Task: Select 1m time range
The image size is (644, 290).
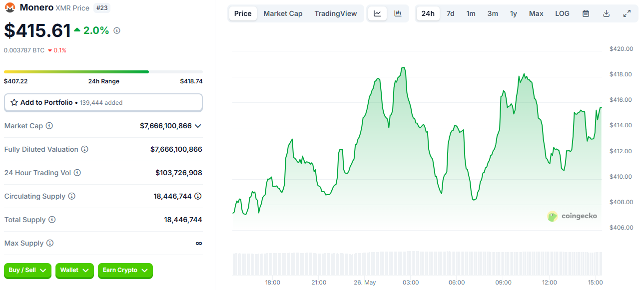Action: [471, 13]
